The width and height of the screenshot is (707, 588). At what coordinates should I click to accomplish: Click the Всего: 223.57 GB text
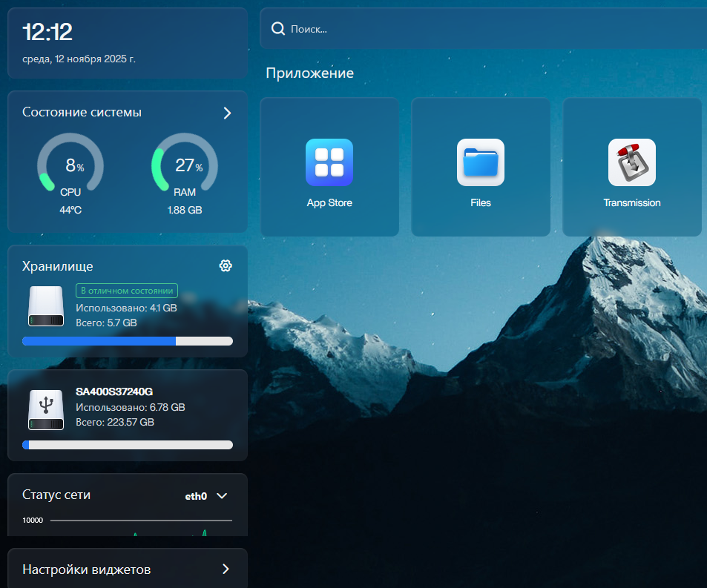(115, 422)
